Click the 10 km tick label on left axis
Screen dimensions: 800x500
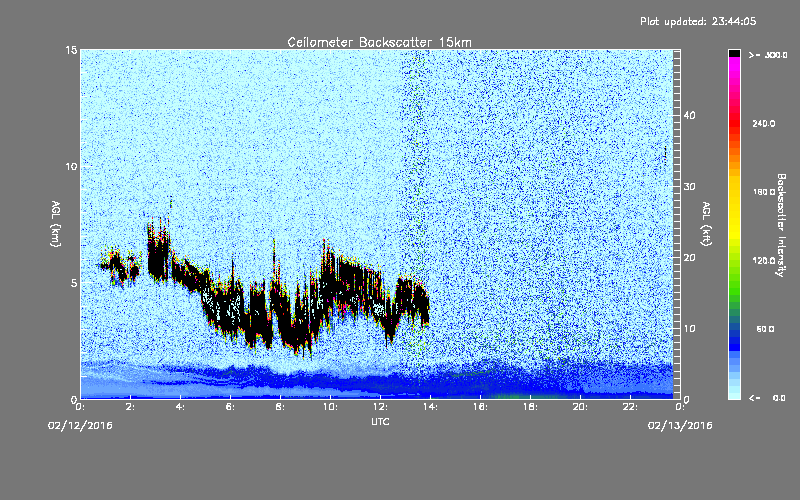71,166
